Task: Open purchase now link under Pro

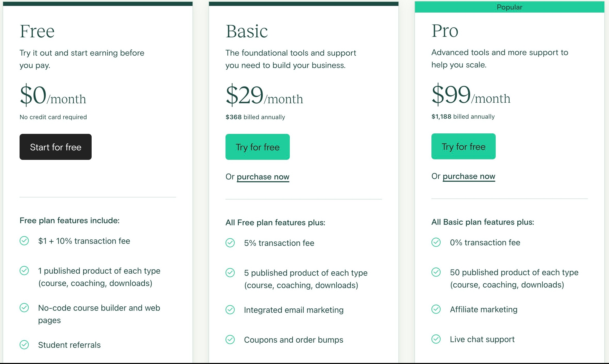Action: pos(469,176)
